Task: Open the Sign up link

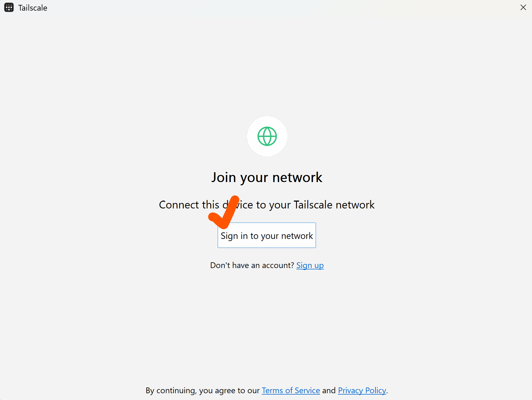Action: [310, 265]
